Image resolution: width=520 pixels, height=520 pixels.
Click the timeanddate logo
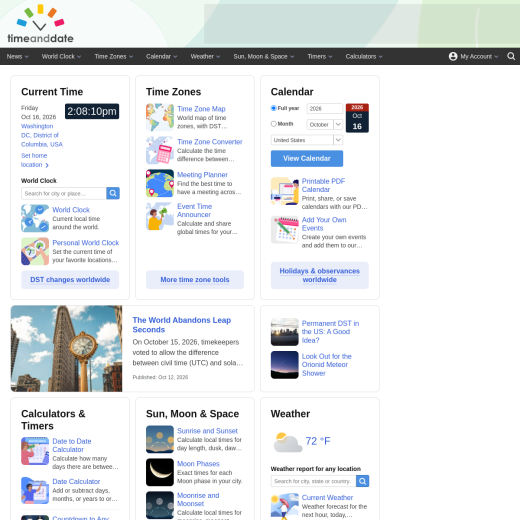click(x=40, y=24)
